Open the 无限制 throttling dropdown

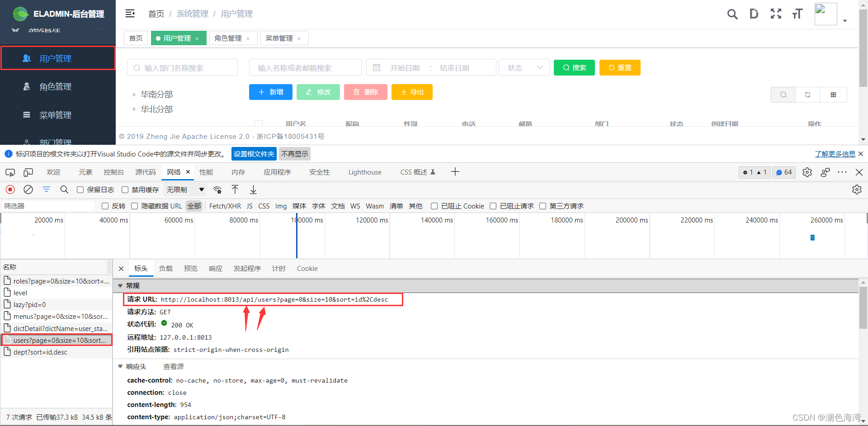(185, 190)
